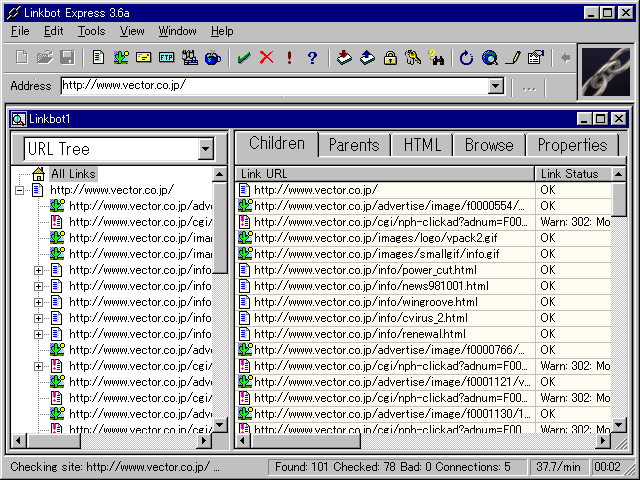Image resolution: width=640 pixels, height=480 pixels.
Task: Click the network computers toolbar icon
Action: [x=189, y=58]
